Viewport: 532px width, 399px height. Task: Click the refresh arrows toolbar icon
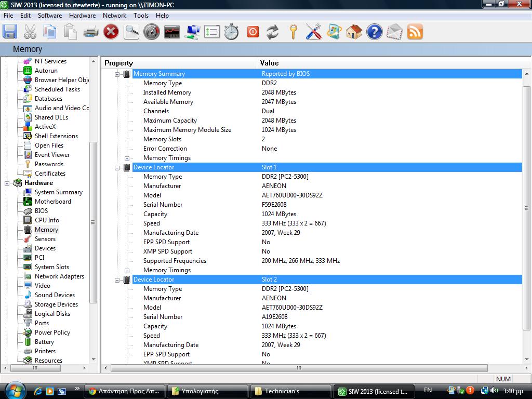click(272, 32)
